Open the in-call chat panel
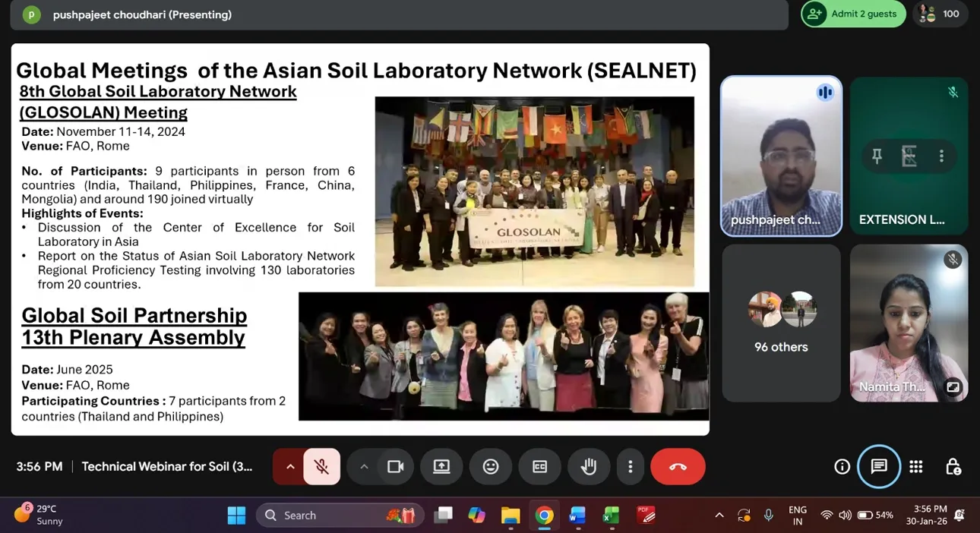 coord(879,467)
